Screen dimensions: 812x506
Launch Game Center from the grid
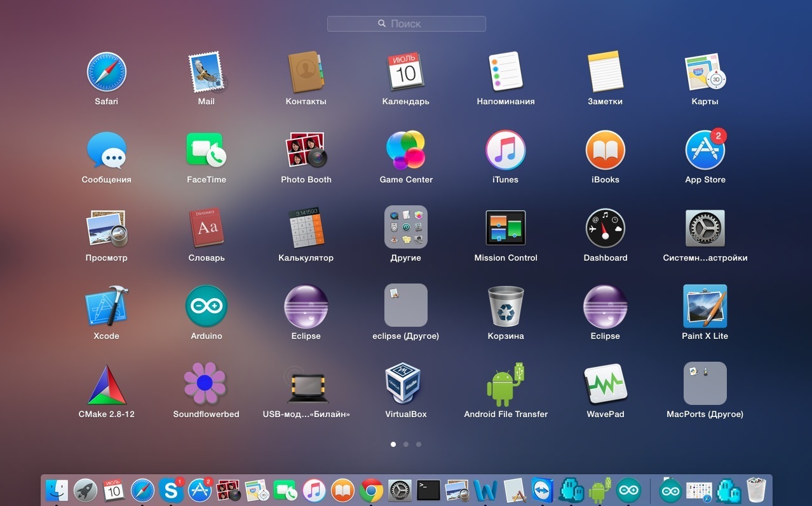[x=405, y=150]
